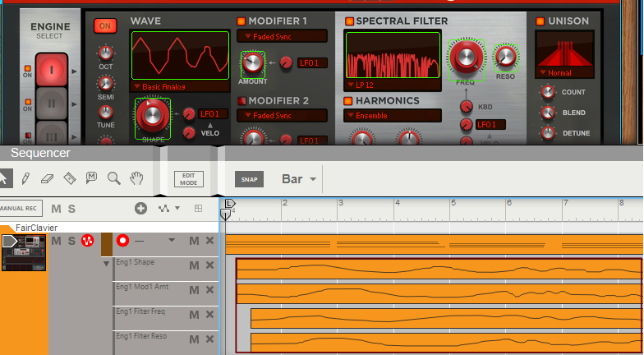Toggle the Spectral Filter on/off LED
This screenshot has width=644, height=355.
348,21
